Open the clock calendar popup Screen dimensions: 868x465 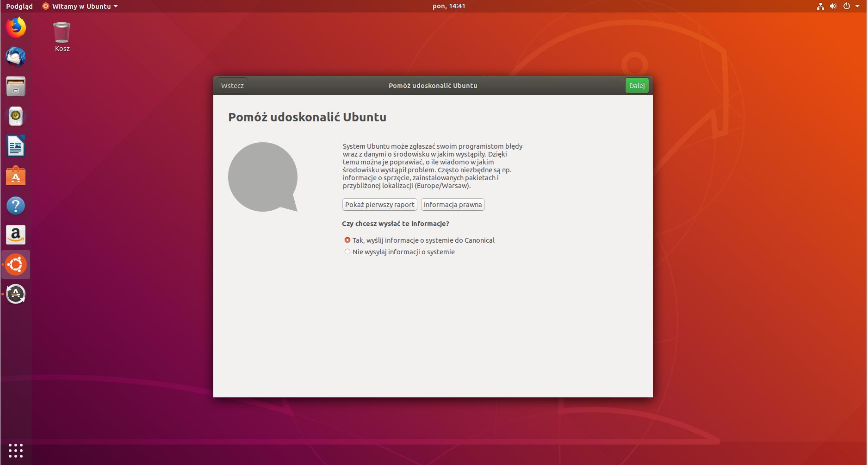(x=448, y=6)
